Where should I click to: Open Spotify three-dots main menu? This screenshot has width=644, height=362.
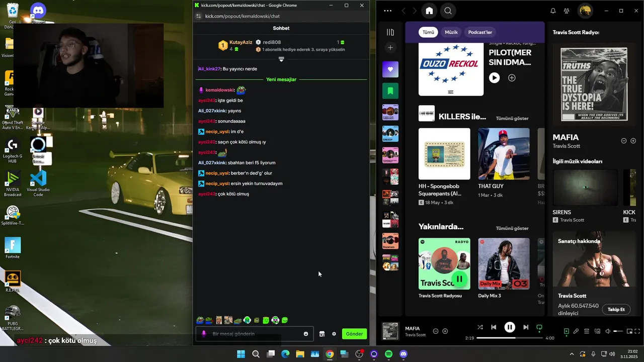[387, 11]
